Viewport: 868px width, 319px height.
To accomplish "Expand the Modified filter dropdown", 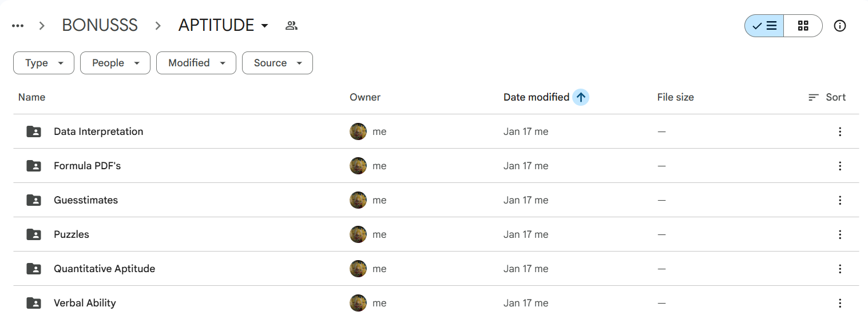I will tap(196, 63).
